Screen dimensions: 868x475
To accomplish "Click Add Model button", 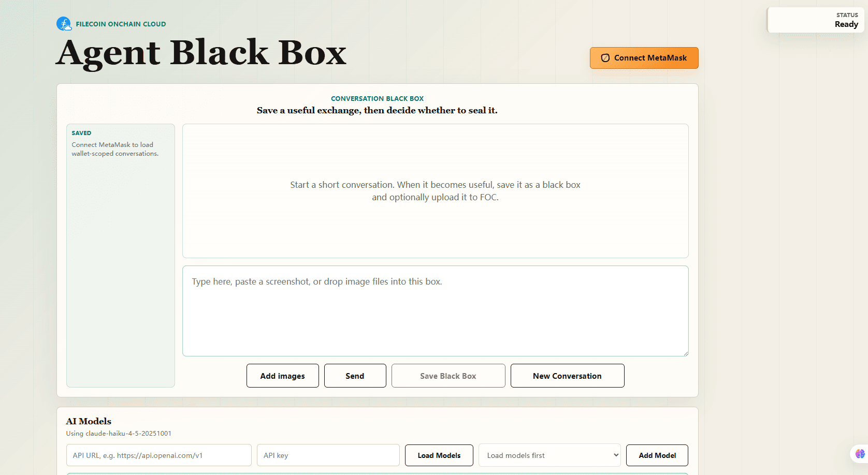I will 657,455.
